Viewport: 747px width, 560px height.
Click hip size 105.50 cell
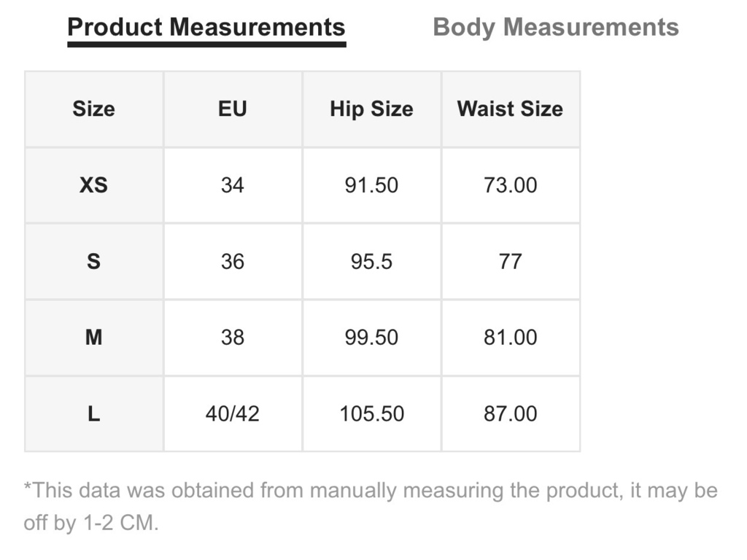tap(371, 414)
